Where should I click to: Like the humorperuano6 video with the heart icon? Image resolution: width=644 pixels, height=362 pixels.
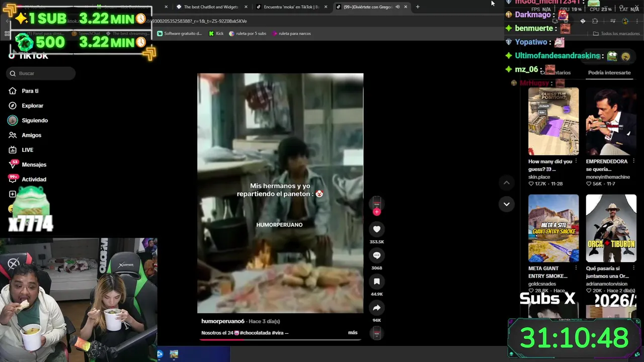376,229
